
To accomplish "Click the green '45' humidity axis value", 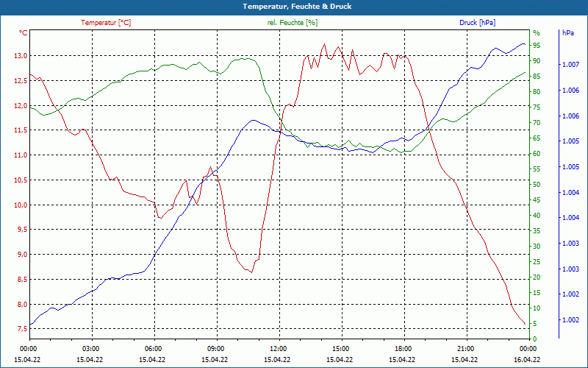I will [x=537, y=200].
